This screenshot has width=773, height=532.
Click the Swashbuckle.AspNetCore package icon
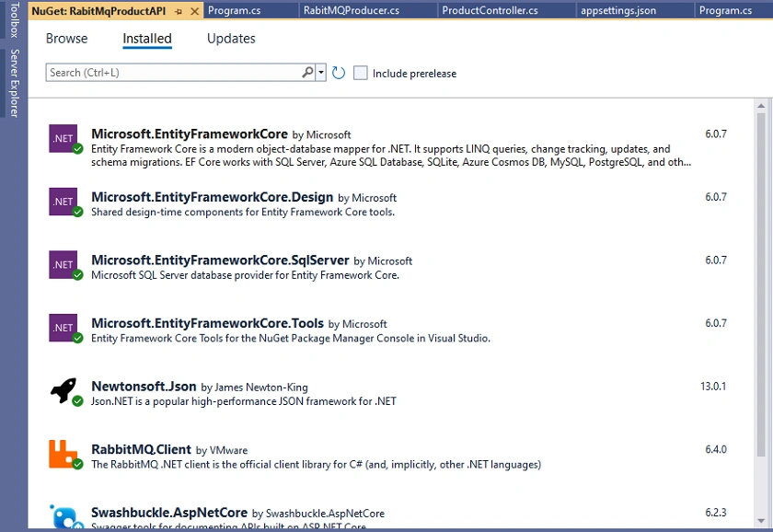click(x=64, y=516)
